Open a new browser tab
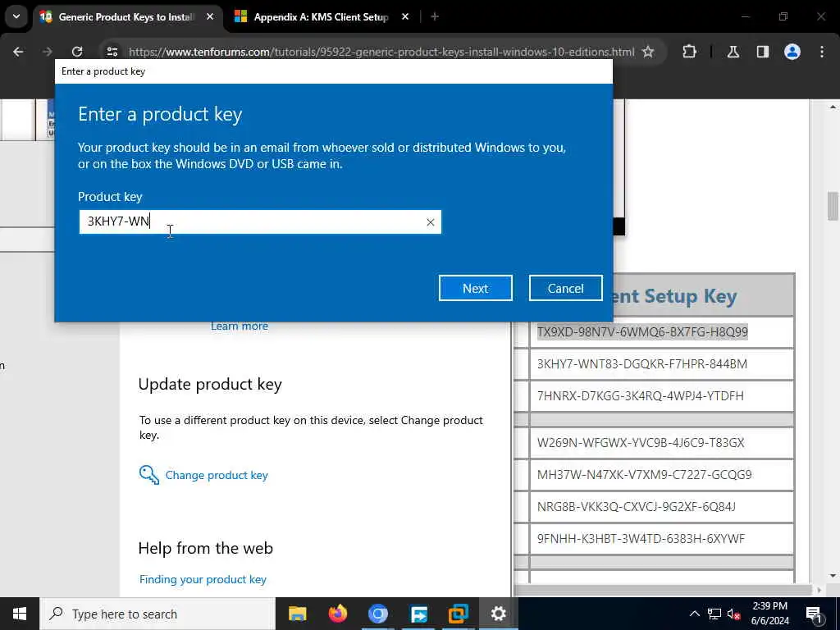This screenshot has height=630, width=840. click(x=435, y=16)
